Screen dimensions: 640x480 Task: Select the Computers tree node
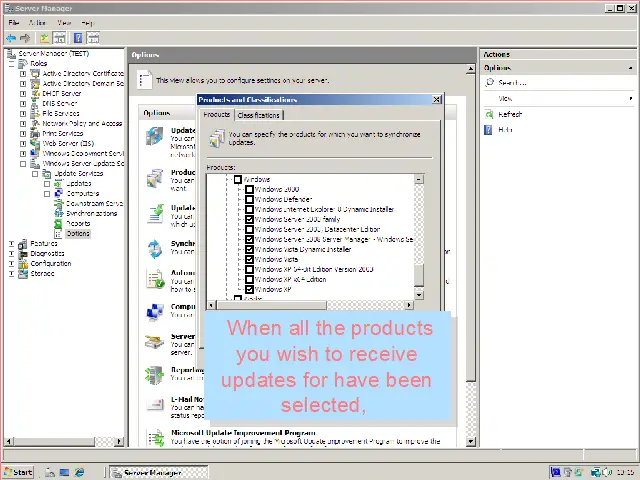click(82, 193)
